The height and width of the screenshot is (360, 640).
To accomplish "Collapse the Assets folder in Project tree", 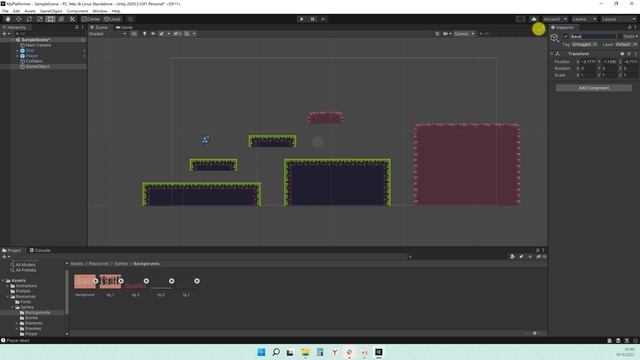I will pyautogui.click(x=3, y=280).
